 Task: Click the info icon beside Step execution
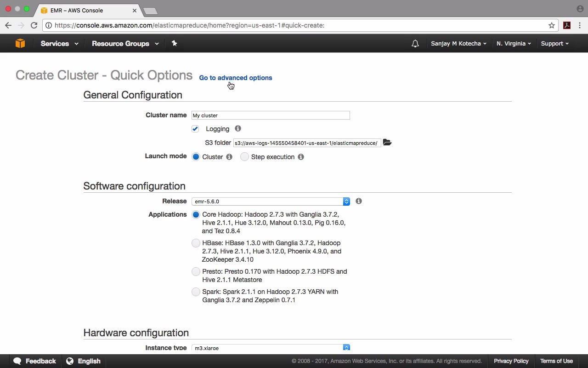click(x=301, y=157)
